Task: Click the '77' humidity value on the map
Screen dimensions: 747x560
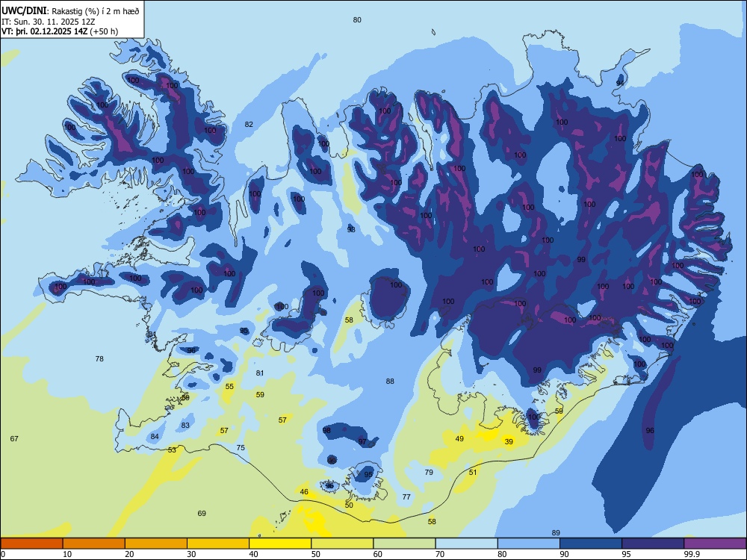Action: (406, 497)
